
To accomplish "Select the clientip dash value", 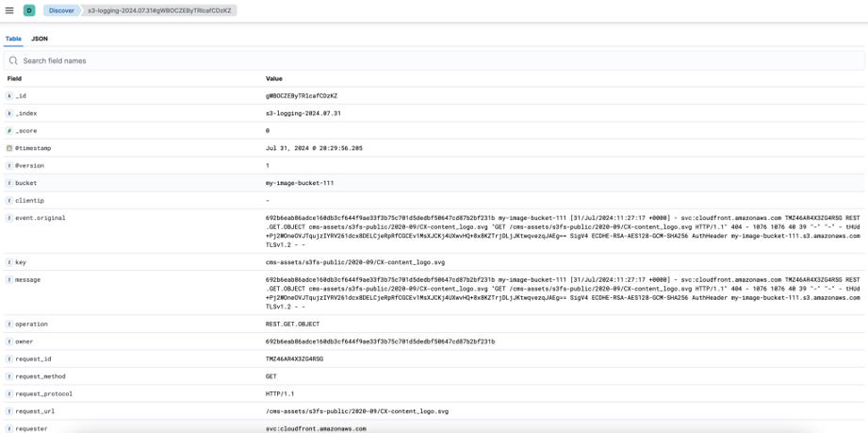I will pos(268,201).
